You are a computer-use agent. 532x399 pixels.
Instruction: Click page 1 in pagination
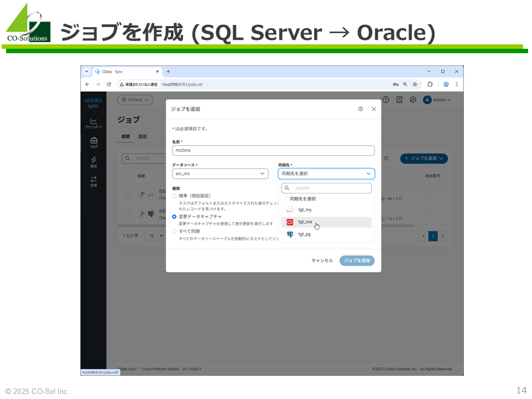[x=433, y=236]
